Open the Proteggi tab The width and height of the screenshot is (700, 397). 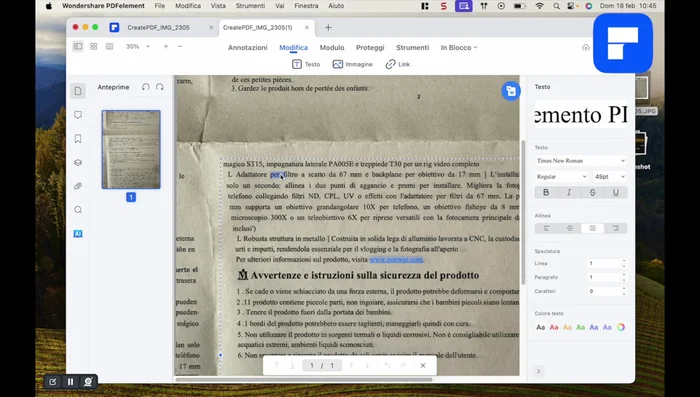pyautogui.click(x=370, y=47)
